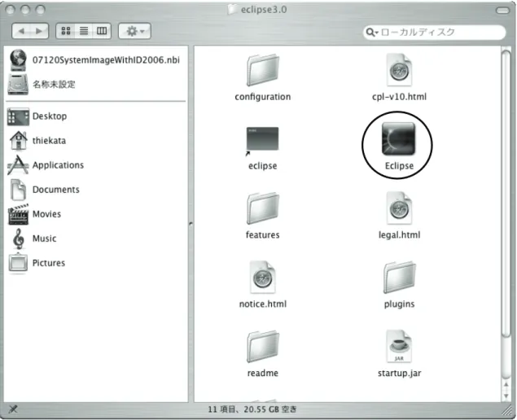Image resolution: width=517 pixels, height=420 pixels.
Task: Select the Eclipse application icon
Action: tap(398, 139)
